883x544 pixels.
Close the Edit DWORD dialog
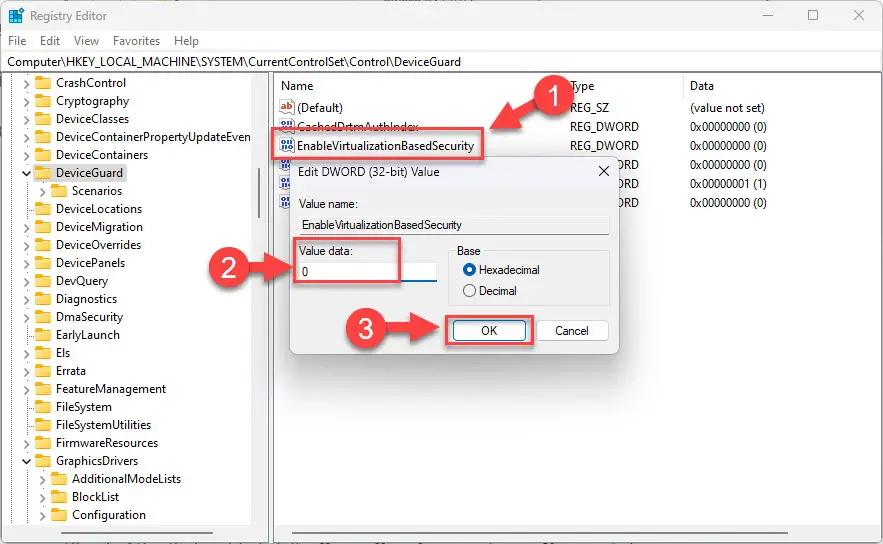pyautogui.click(x=604, y=171)
